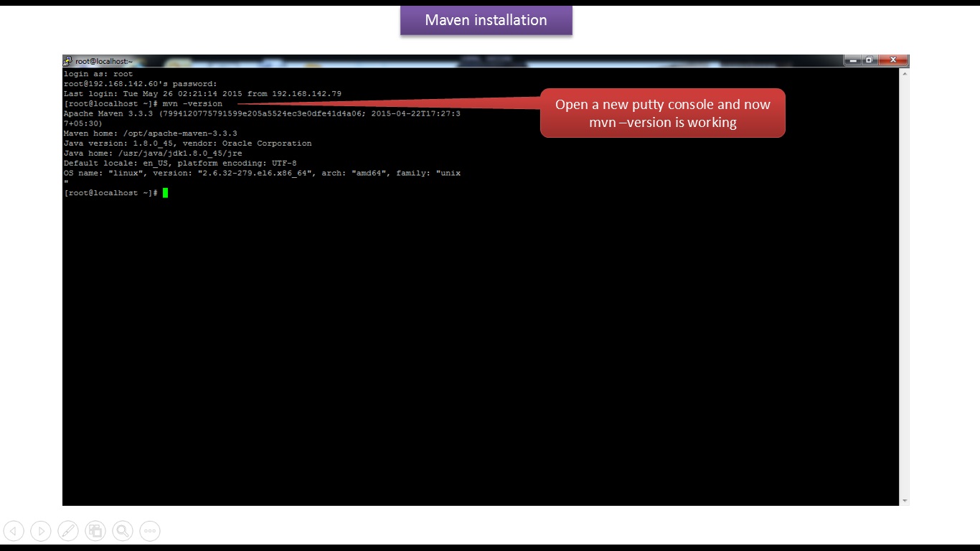This screenshot has width=980, height=551.
Task: Click the 'mvn -version' command text
Action: tap(192, 104)
